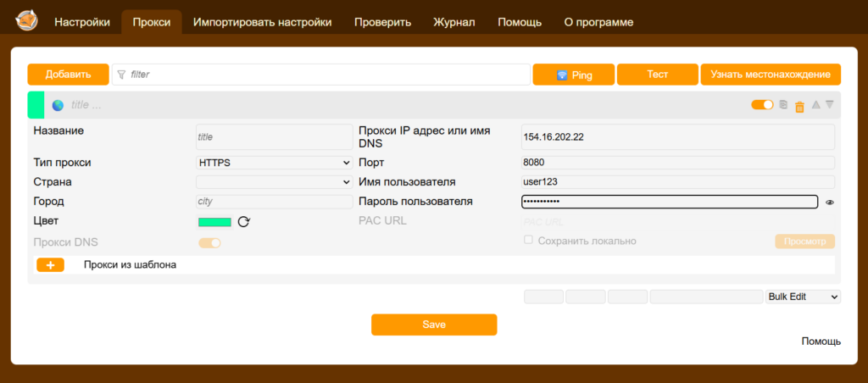The image size is (868, 383).
Task: Click the PAC URL field
Action: coord(678,222)
